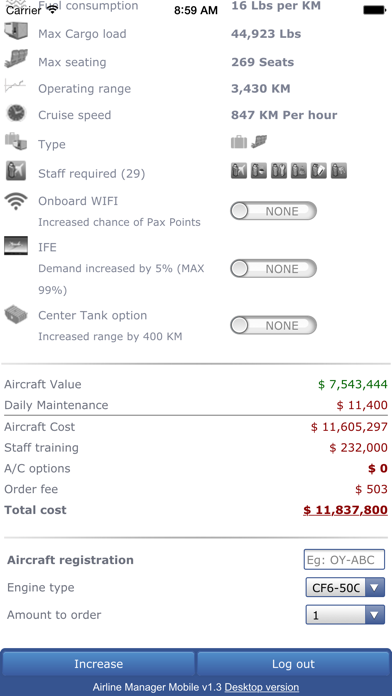The height and width of the screenshot is (696, 392).
Task: Toggle the Onboard WIFI switch
Action: pyautogui.click(x=273, y=211)
